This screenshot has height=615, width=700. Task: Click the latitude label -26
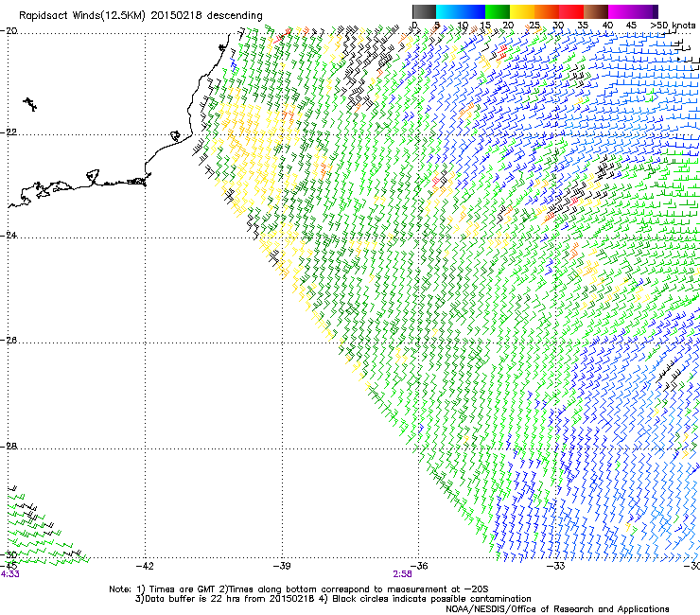tap(9, 341)
